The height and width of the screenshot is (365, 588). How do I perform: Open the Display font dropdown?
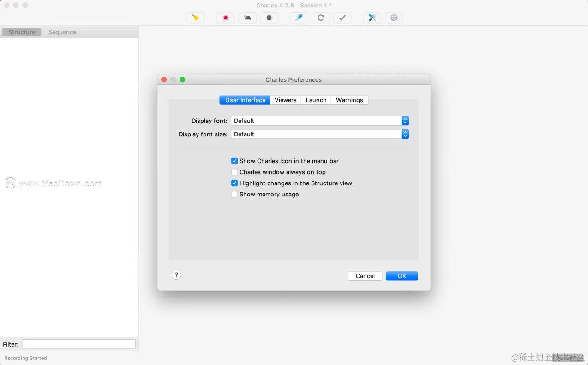pyautogui.click(x=320, y=121)
